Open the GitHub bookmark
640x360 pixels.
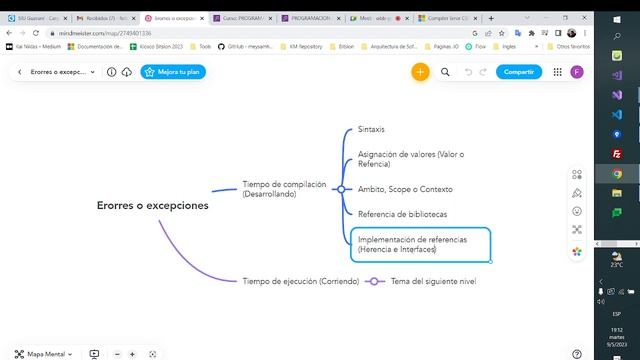pyautogui.click(x=245, y=47)
